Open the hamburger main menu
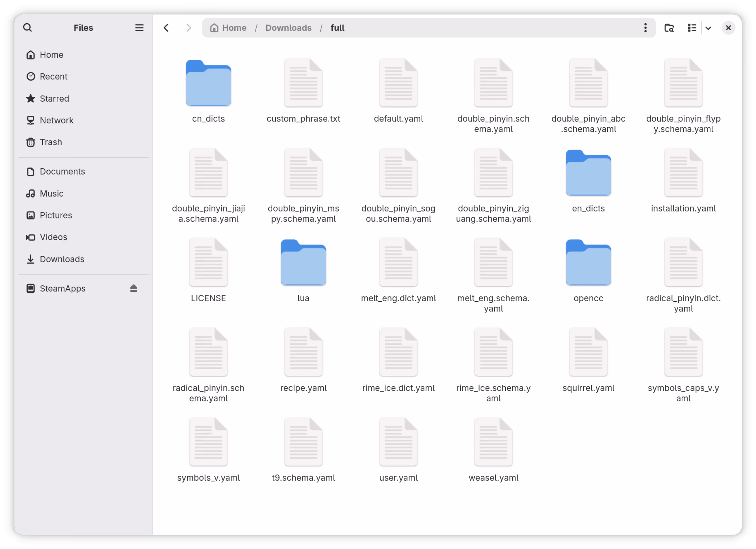 139,28
